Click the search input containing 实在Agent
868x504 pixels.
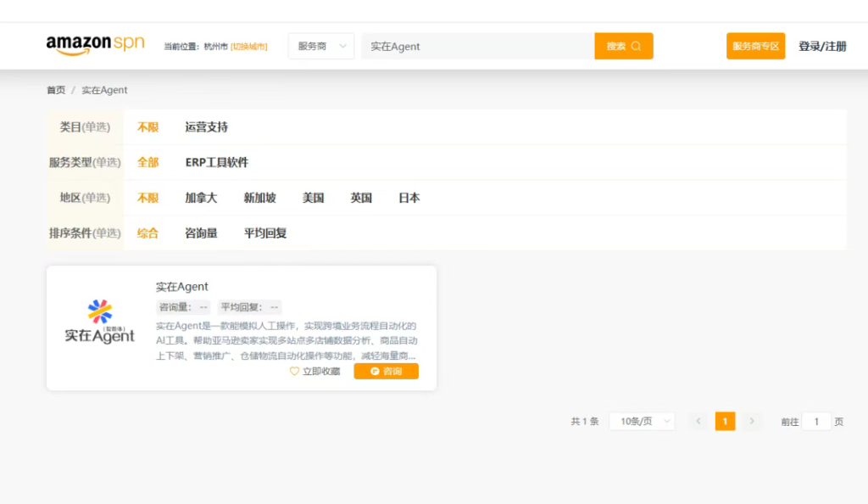477,47
